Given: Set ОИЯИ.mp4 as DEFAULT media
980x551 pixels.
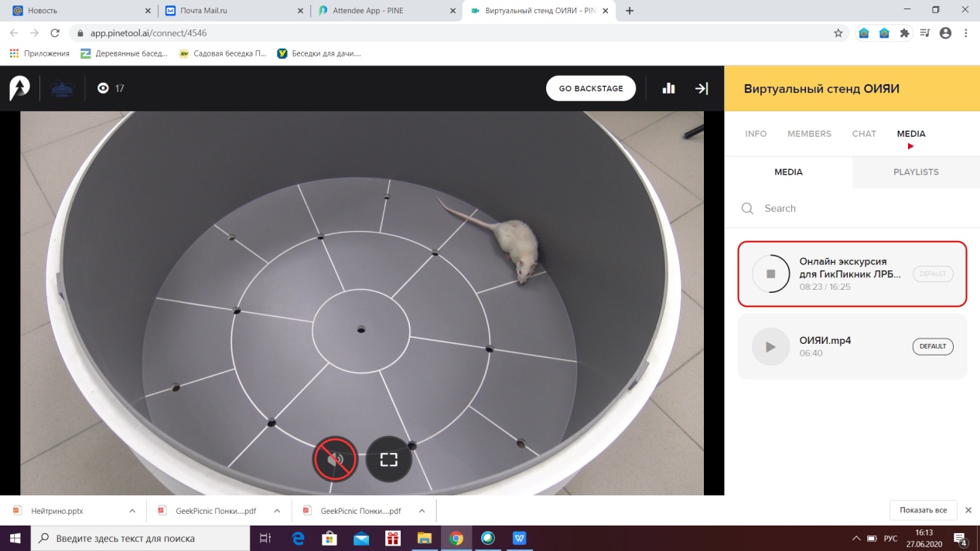Looking at the screenshot, I should tap(933, 347).
